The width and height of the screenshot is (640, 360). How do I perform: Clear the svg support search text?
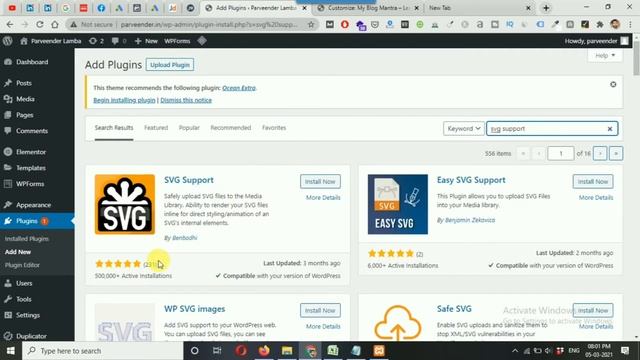point(610,129)
